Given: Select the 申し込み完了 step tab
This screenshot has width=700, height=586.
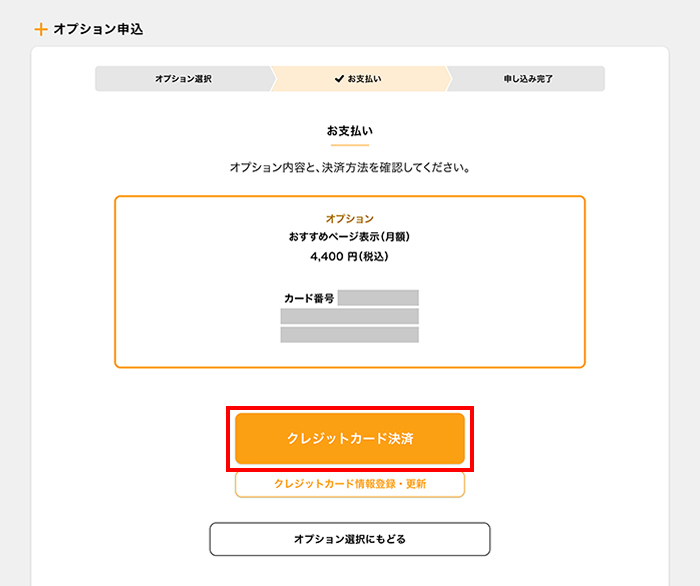Looking at the screenshot, I should (x=527, y=78).
